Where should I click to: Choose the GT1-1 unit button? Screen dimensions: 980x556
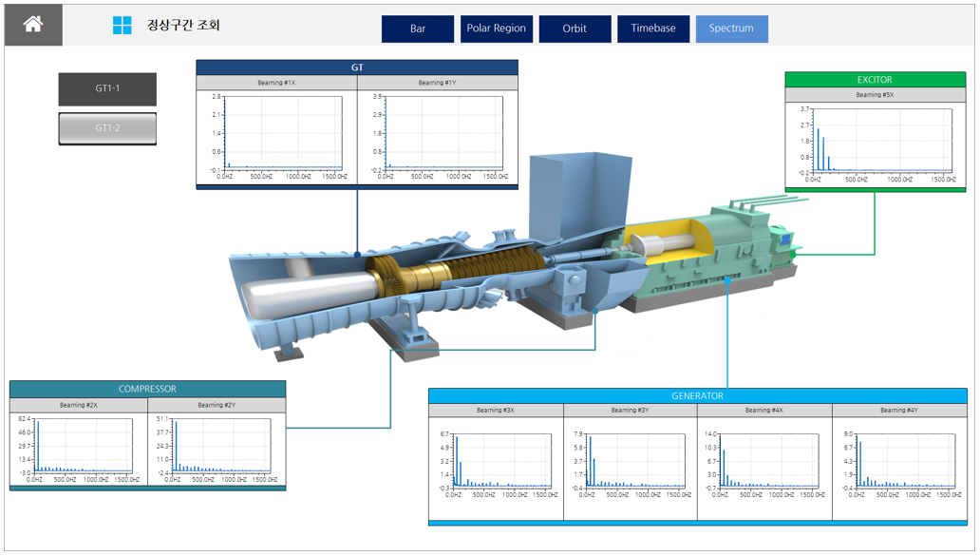[x=107, y=88]
